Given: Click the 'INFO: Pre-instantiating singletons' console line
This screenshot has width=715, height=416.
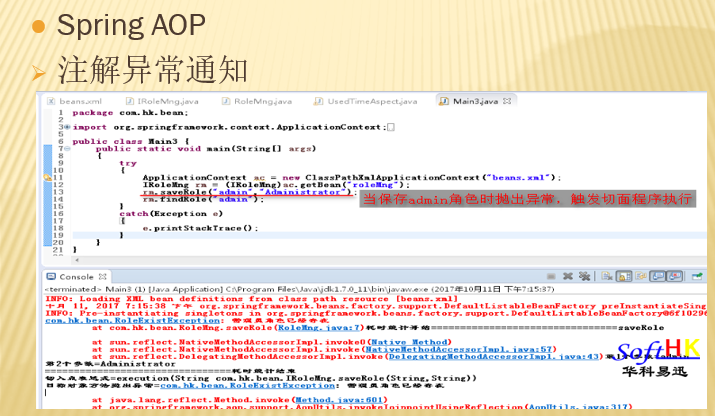Looking at the screenshot, I should coord(376,313).
